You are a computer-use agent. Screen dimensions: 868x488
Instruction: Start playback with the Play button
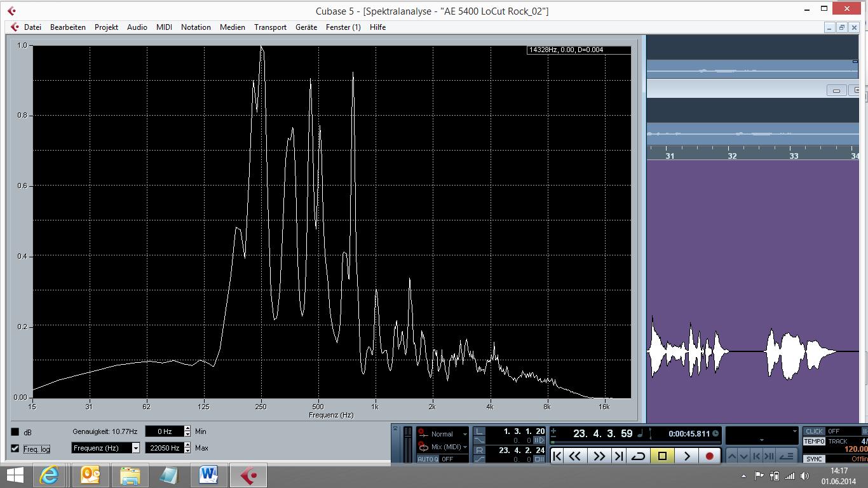tap(686, 456)
